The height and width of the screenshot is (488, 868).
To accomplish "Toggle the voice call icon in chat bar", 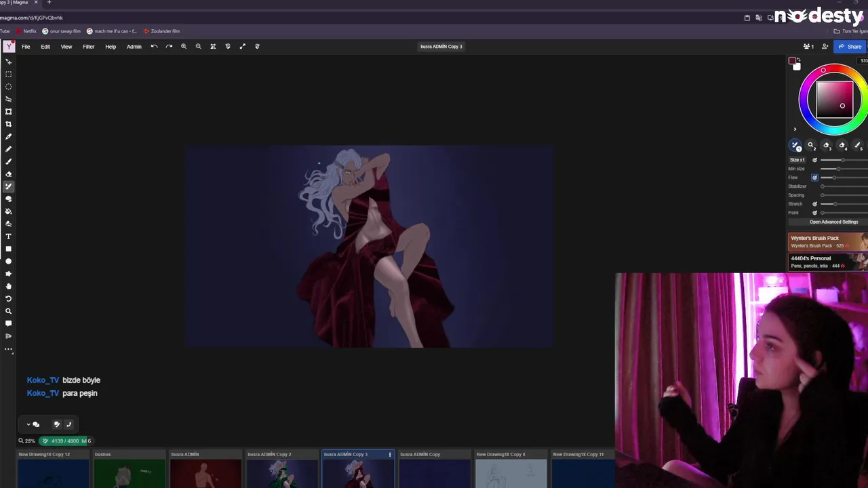I will pos(68,424).
